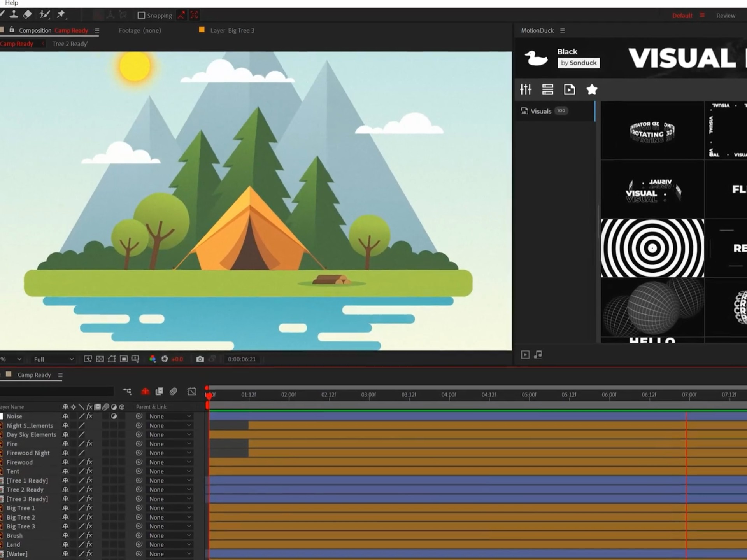Viewport: 747px width, 560px height.
Task: Toggle fx switch on Fire layer
Action: [x=89, y=444]
